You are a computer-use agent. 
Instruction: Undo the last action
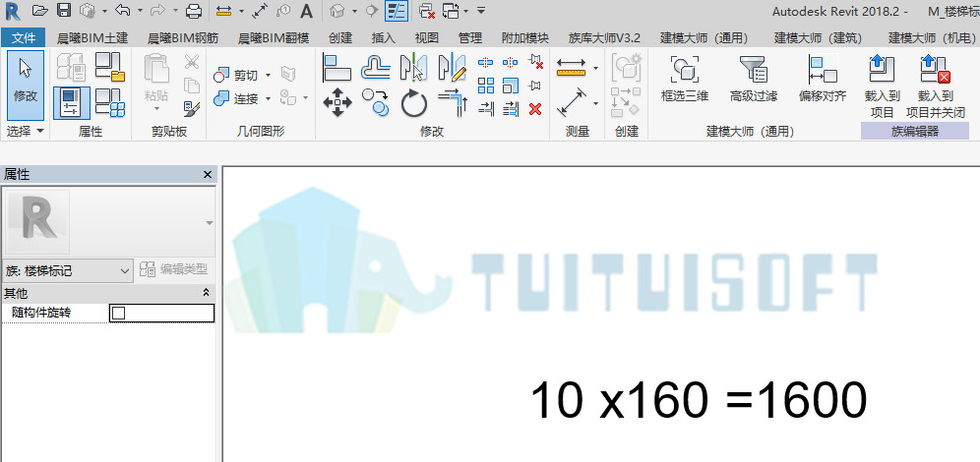(x=122, y=10)
